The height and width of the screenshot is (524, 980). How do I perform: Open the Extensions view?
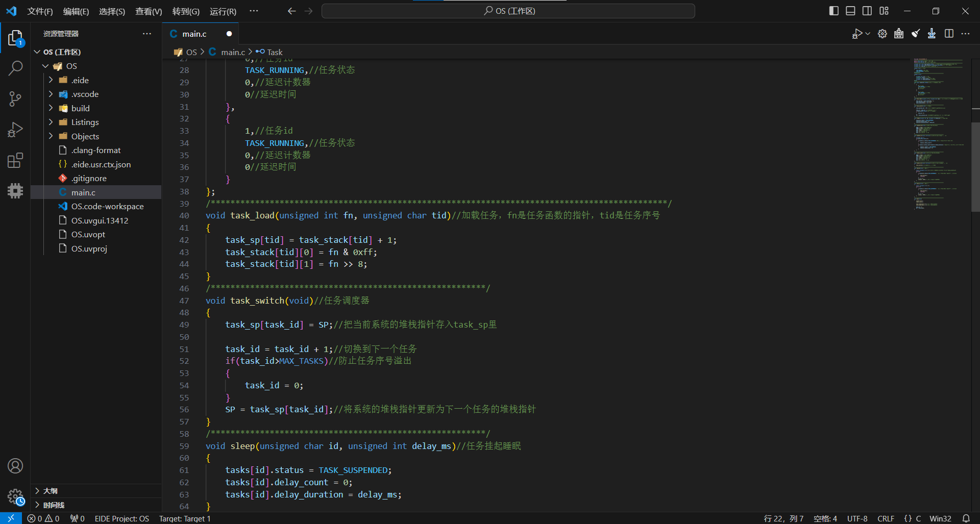pos(15,161)
